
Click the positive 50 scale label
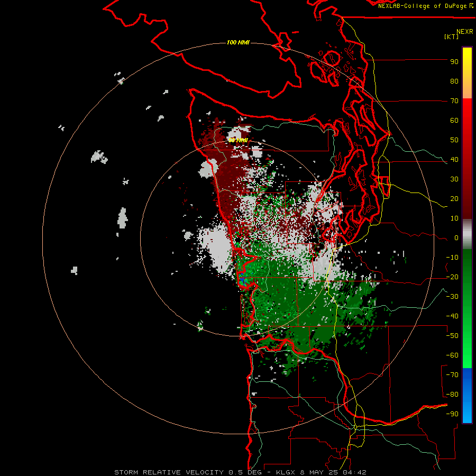[x=454, y=140]
